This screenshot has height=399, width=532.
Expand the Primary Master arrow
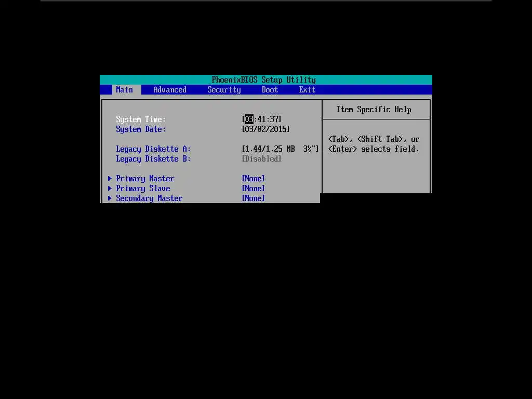coord(110,179)
